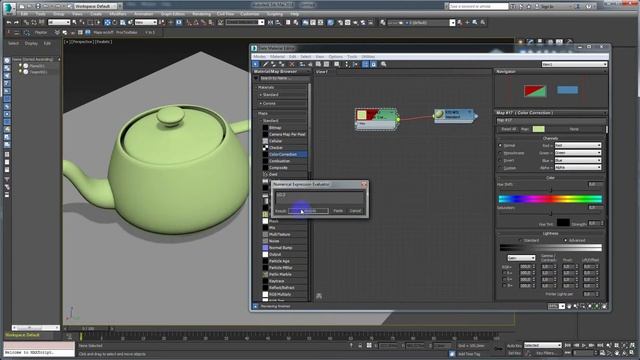Click the expression input field in Evaluator dialog
Image resolution: width=640 pixels, height=360 pixels.
click(x=319, y=198)
